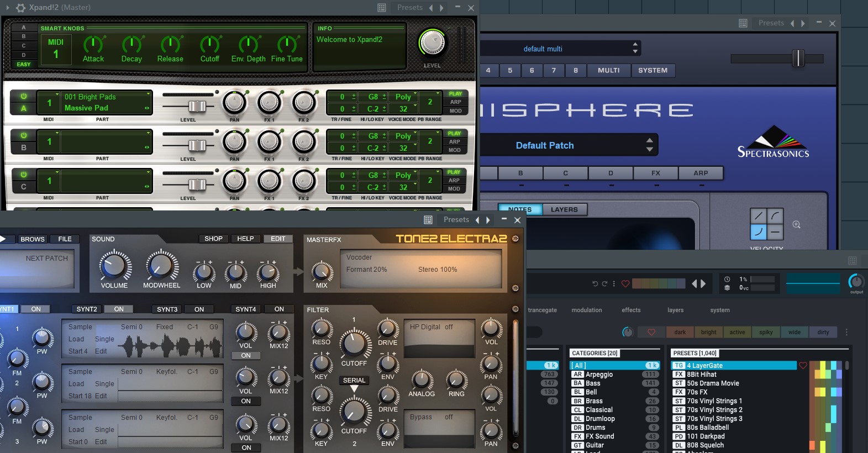Favorite current preset with top heart icon
Screen dimensions: 868x453
point(625,284)
